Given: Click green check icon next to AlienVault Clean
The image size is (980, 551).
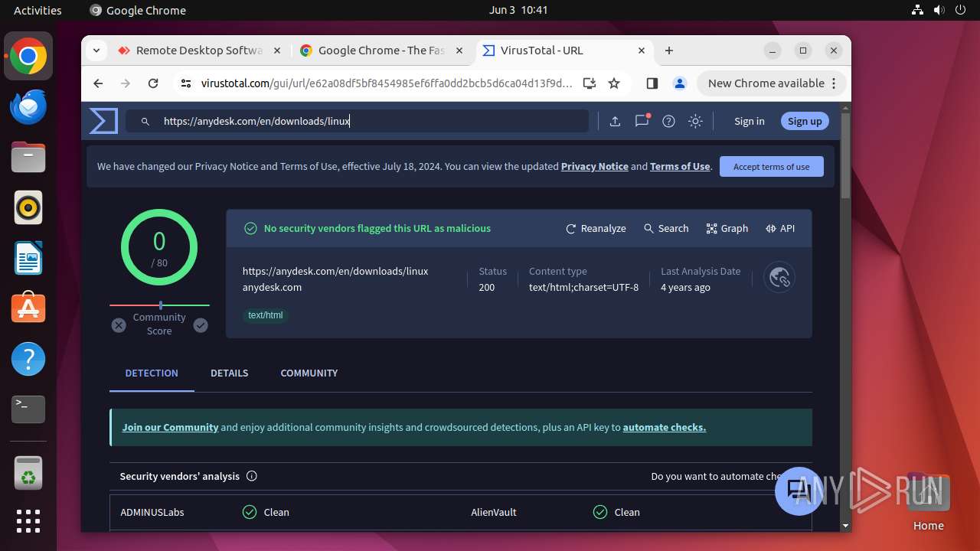Looking at the screenshot, I should (599, 512).
